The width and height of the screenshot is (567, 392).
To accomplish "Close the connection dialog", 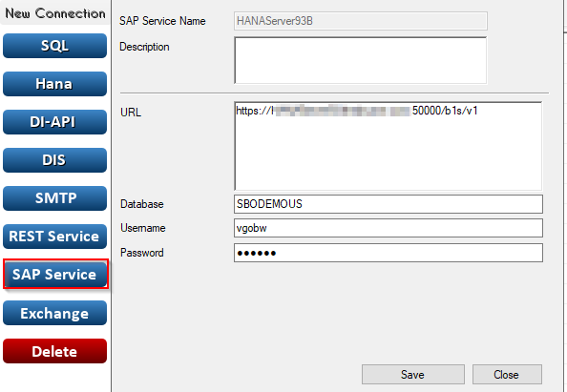I will pyautogui.click(x=507, y=374).
